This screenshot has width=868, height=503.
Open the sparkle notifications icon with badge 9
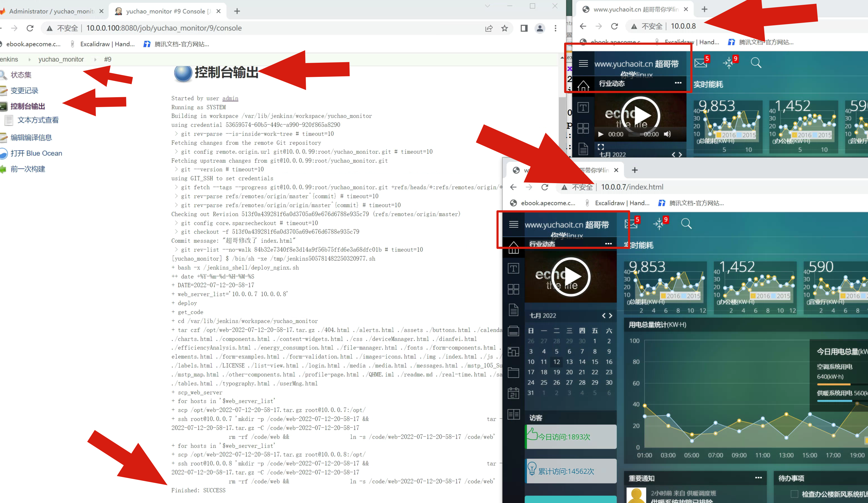click(659, 224)
